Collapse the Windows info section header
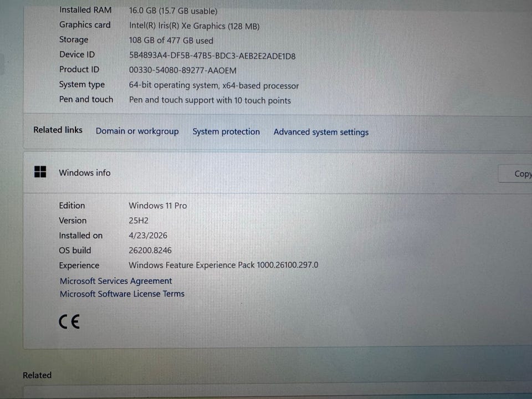The width and height of the screenshot is (532, 399). pos(278,173)
